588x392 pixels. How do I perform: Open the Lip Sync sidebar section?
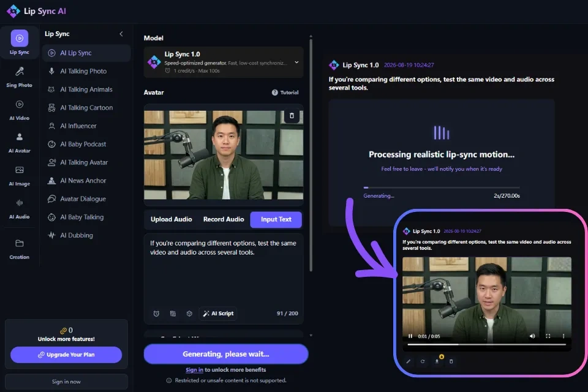(19, 42)
